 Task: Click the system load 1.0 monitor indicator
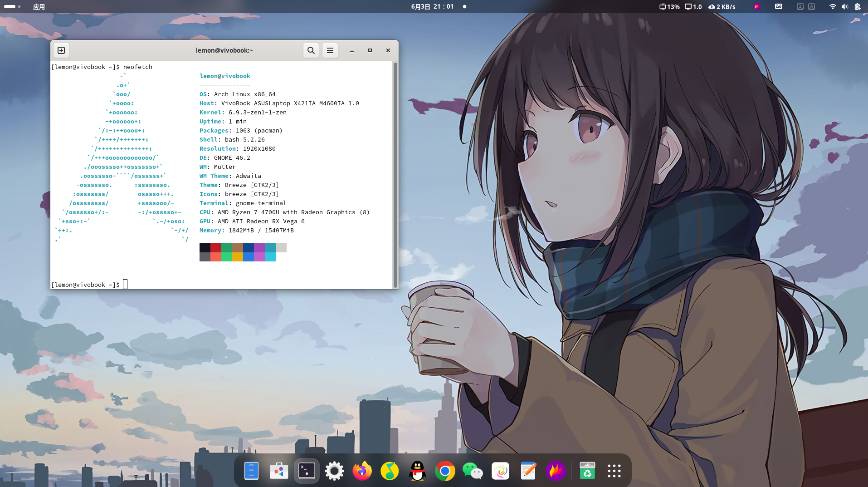coord(693,6)
